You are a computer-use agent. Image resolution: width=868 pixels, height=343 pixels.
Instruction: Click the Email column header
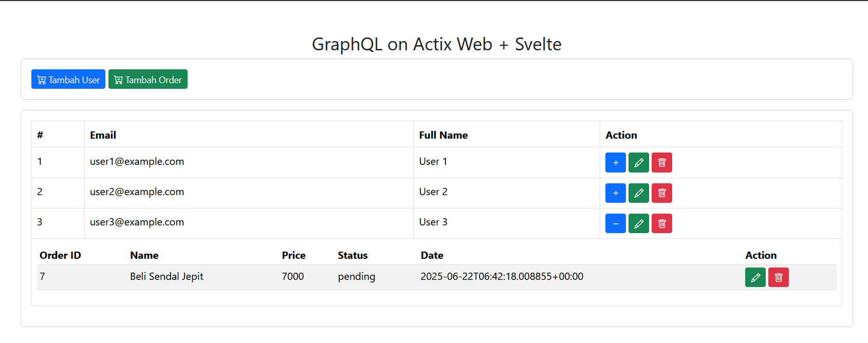pyautogui.click(x=103, y=135)
